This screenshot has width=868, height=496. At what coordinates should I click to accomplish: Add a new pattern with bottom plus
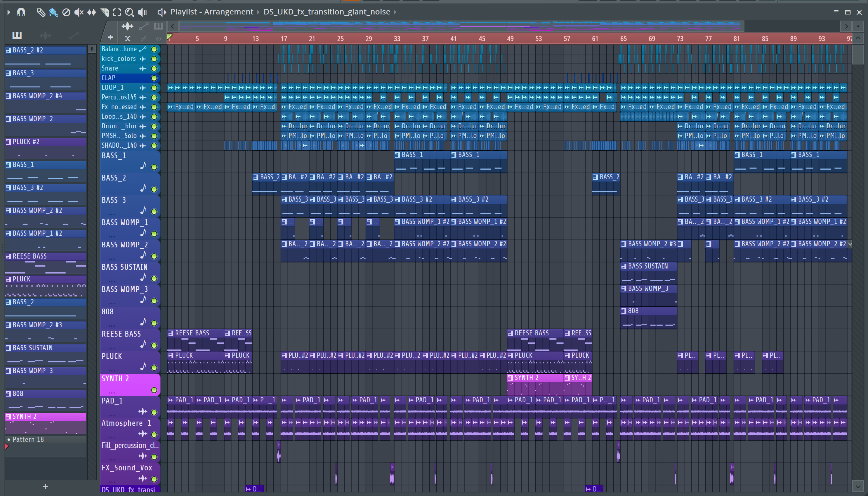(45, 487)
